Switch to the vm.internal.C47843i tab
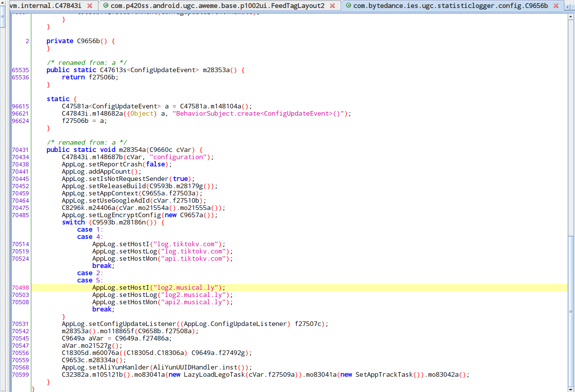Screen dimensions: 575x392 tap(45, 6)
